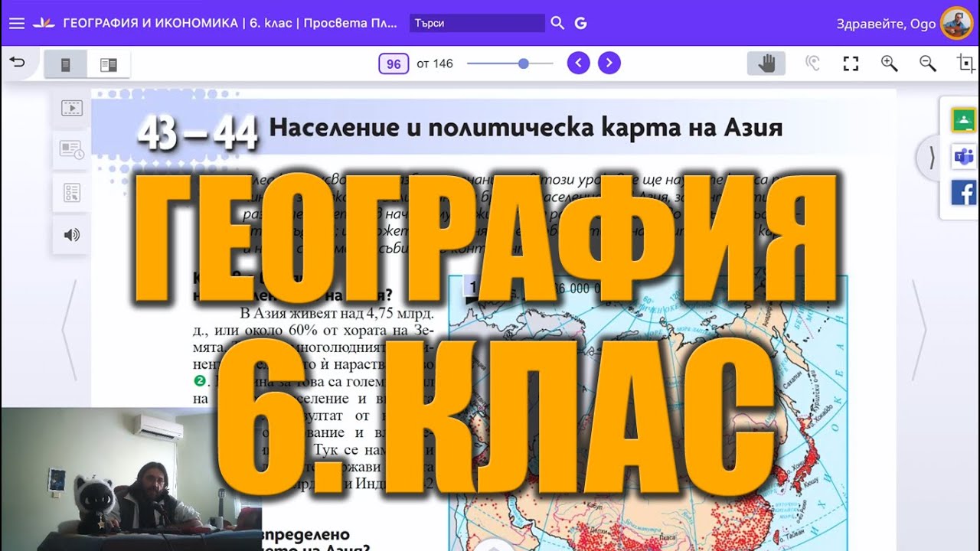Flip to next page right arrow

point(919,331)
